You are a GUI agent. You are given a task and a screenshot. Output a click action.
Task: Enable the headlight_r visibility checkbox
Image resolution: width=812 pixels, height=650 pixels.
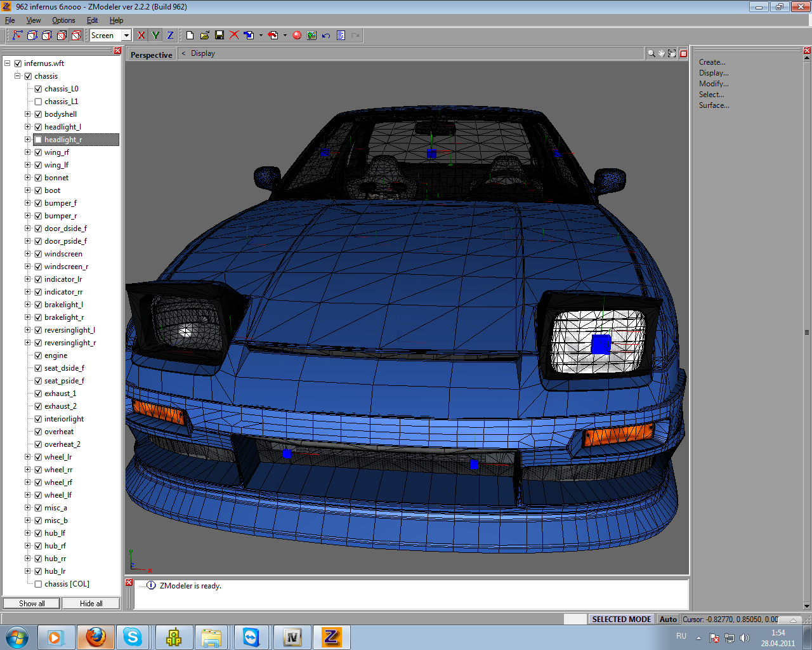(38, 140)
